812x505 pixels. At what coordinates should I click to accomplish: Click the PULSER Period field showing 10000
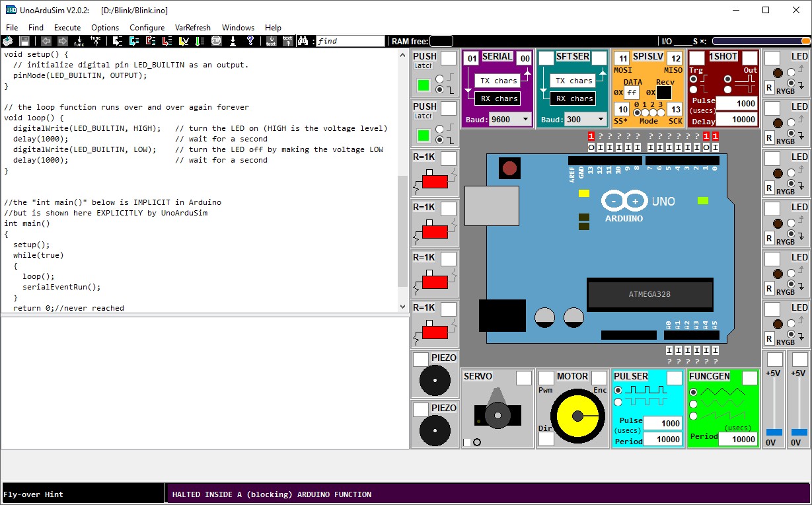point(662,439)
